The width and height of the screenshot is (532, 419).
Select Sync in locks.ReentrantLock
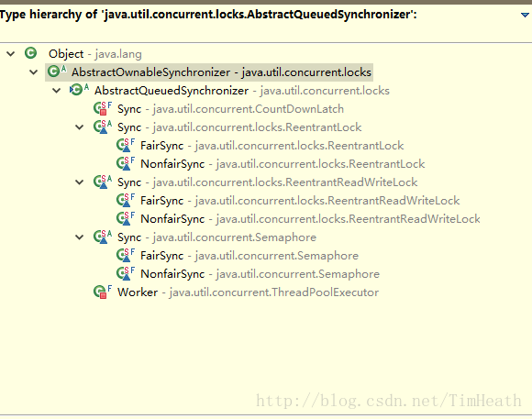pyautogui.click(x=239, y=127)
